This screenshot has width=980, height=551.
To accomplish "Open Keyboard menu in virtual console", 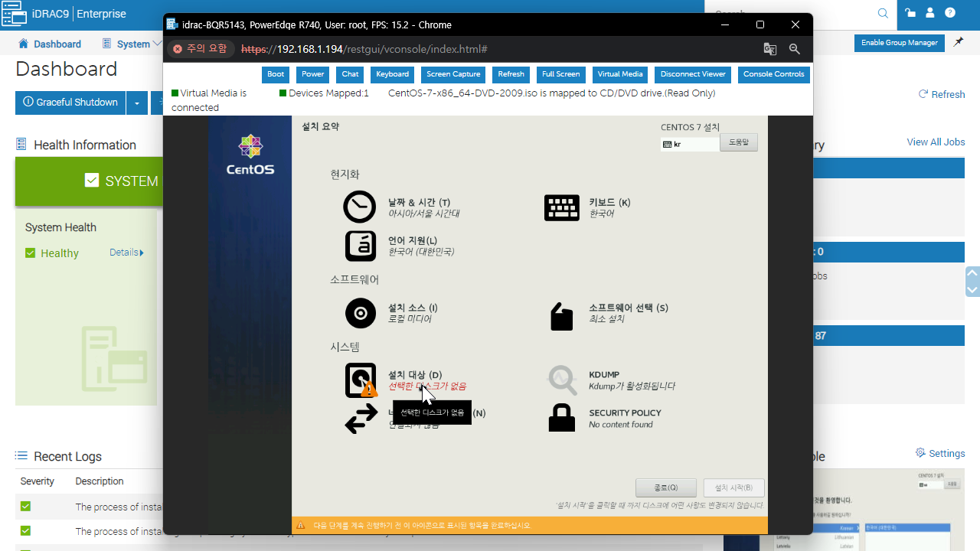I will click(392, 74).
